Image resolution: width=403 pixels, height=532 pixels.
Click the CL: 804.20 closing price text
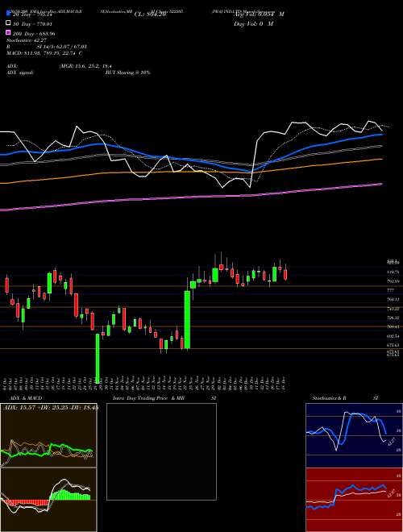tap(150, 15)
